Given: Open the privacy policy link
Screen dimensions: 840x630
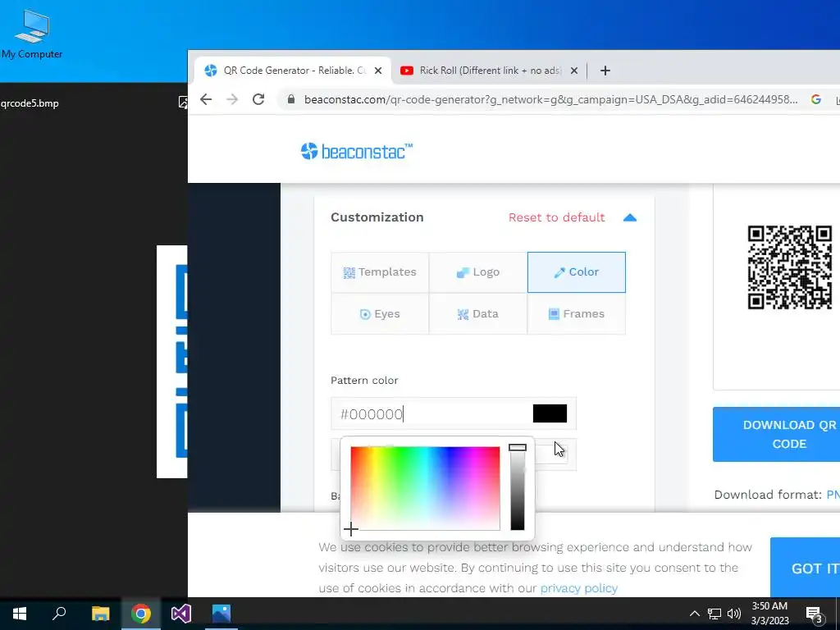Looking at the screenshot, I should coord(578,588).
